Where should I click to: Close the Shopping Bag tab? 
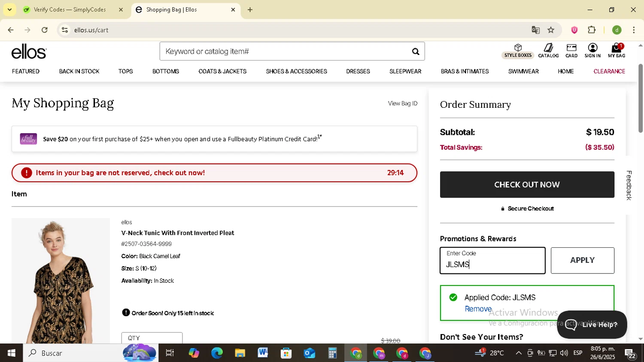coord(233,9)
